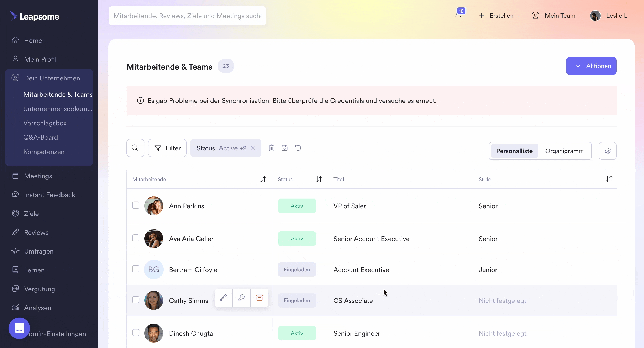The height and width of the screenshot is (348, 644).
Task: Switch to Organigramm view
Action: click(x=564, y=151)
